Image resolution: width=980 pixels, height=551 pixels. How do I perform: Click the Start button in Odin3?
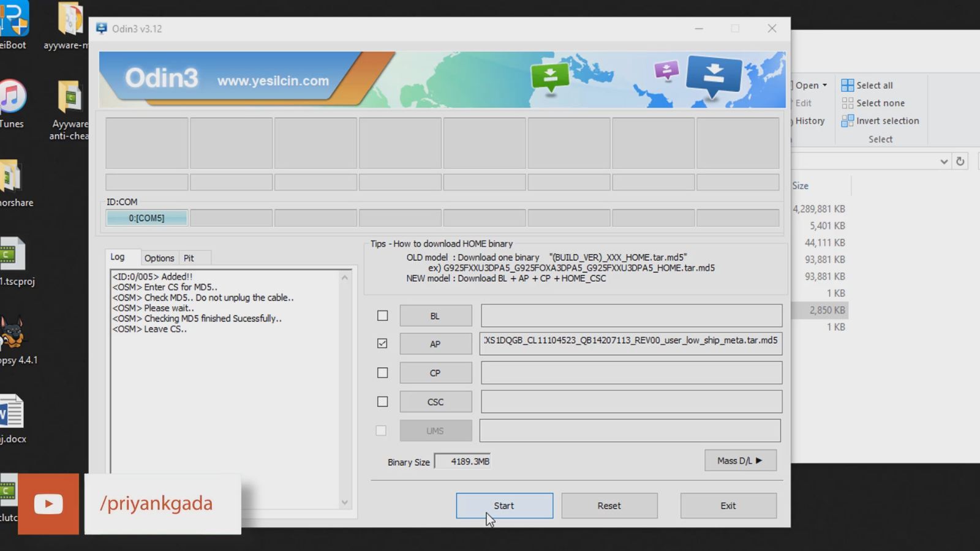coord(504,506)
